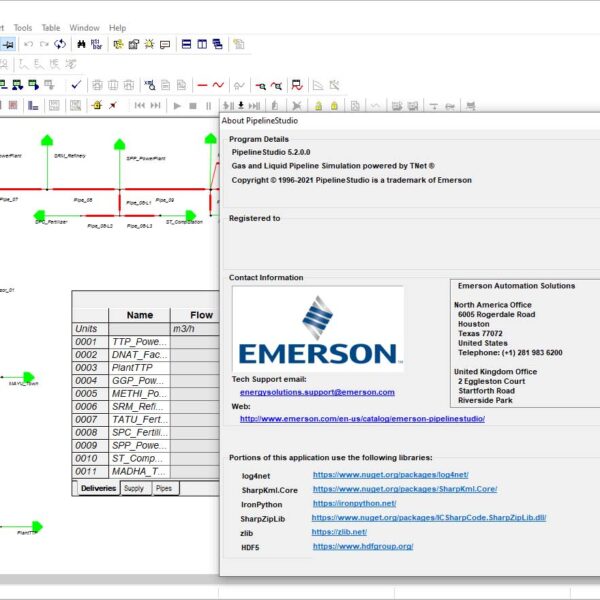Image resolution: width=600 pixels, height=600 pixels.
Task: Click the open yellow padlock icon
Action: (318, 106)
